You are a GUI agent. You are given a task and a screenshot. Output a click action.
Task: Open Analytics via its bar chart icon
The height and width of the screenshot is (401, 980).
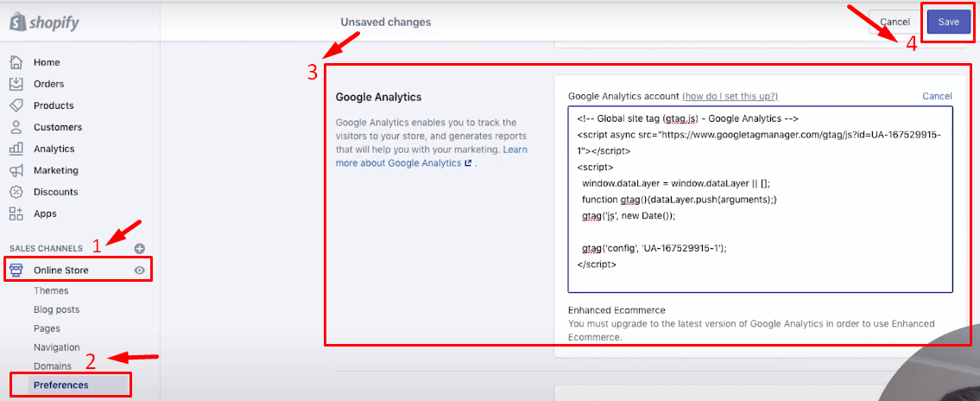(16, 149)
